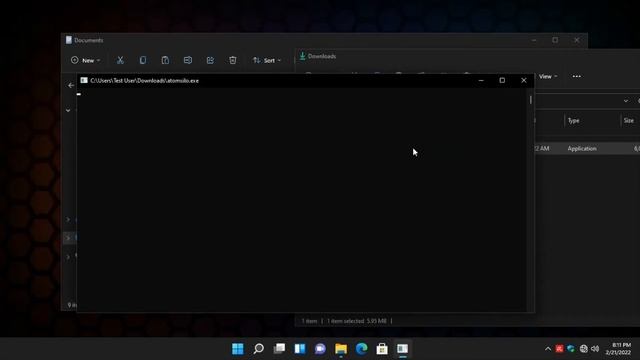Click console window vertical scrollbar thumb
Image resolution: width=640 pixels, height=360 pixels.
(x=531, y=100)
